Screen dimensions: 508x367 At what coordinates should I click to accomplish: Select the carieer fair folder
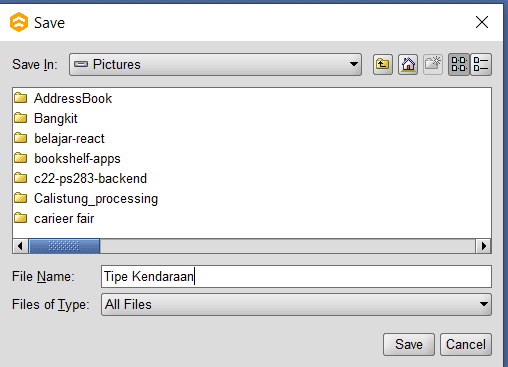(x=54, y=218)
